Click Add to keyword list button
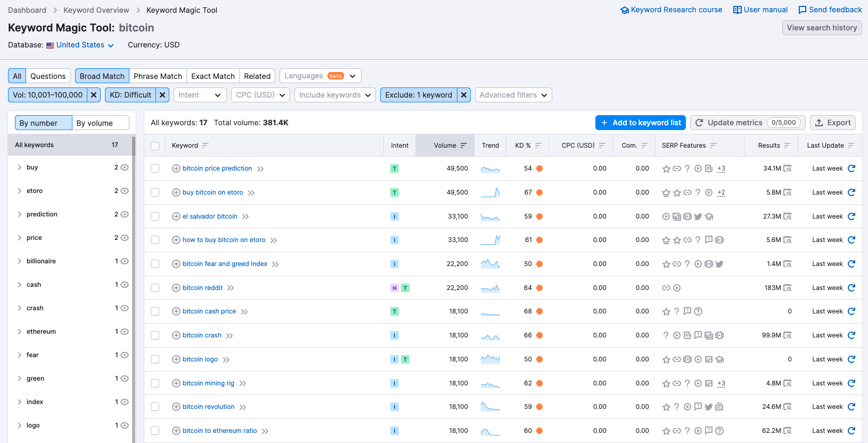Image resolution: width=868 pixels, height=443 pixels. 641,123
